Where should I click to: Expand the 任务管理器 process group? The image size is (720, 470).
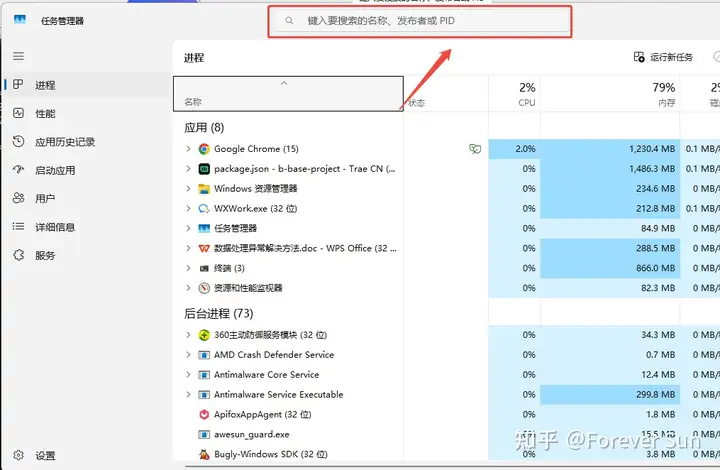click(x=188, y=229)
